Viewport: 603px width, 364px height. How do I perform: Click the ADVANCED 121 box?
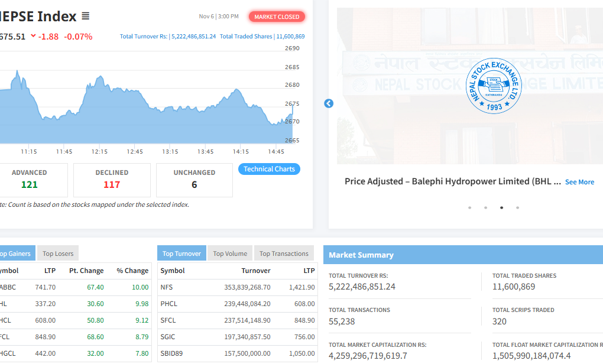33,180
